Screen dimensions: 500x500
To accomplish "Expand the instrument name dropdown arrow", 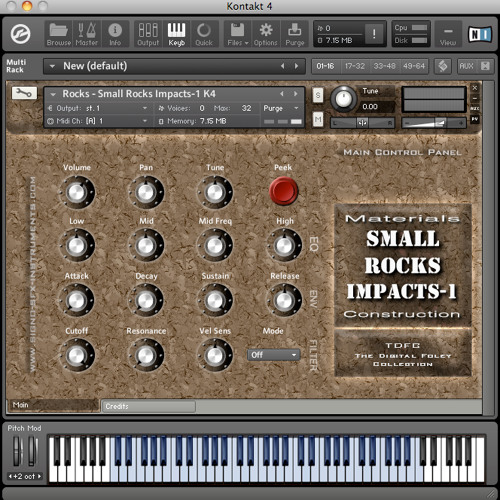I will tap(53, 94).
